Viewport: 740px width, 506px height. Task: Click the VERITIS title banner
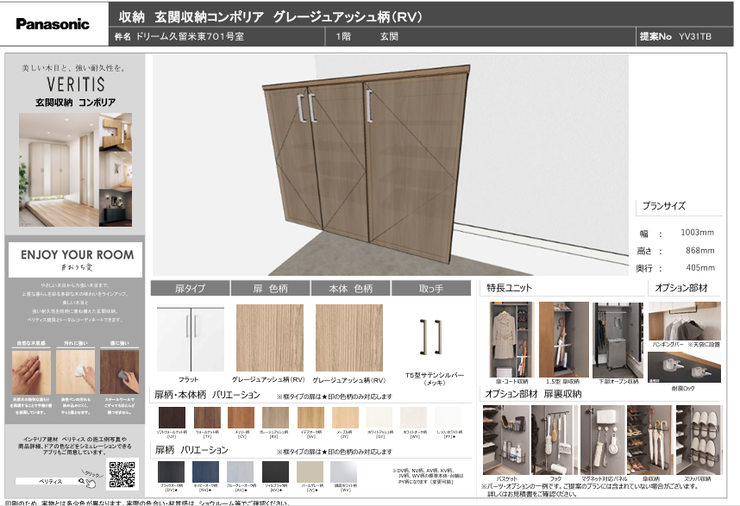click(x=78, y=92)
